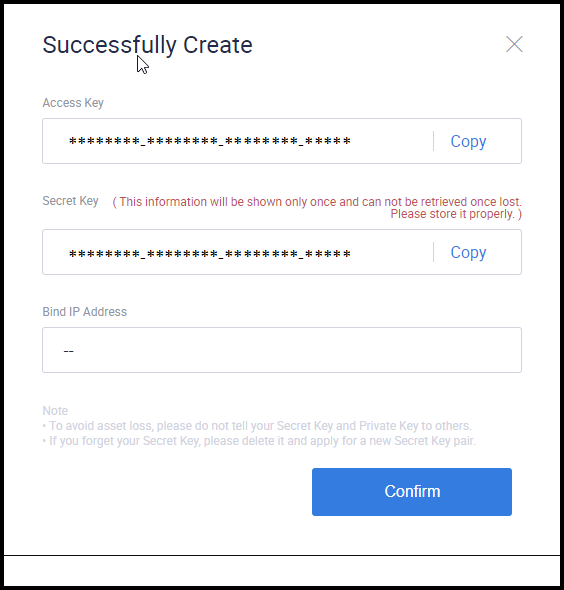Click the Secret Key label
This screenshot has height=590, width=564.
70,201
